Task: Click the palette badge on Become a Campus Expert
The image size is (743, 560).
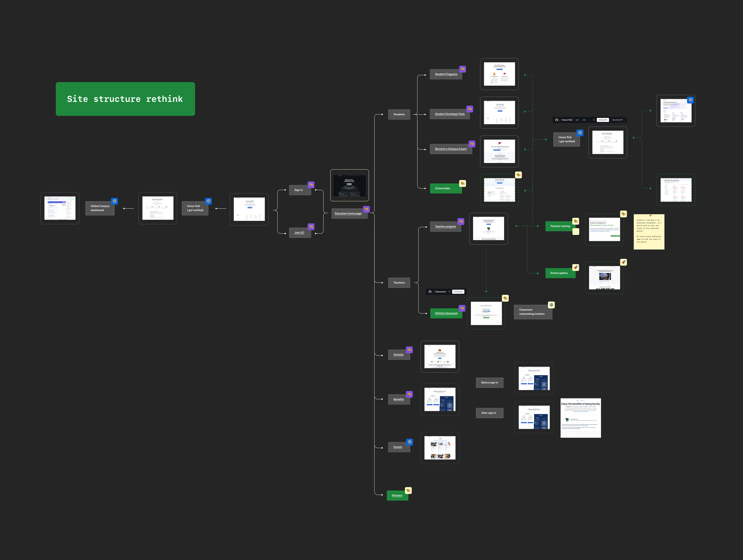Action: tap(472, 144)
